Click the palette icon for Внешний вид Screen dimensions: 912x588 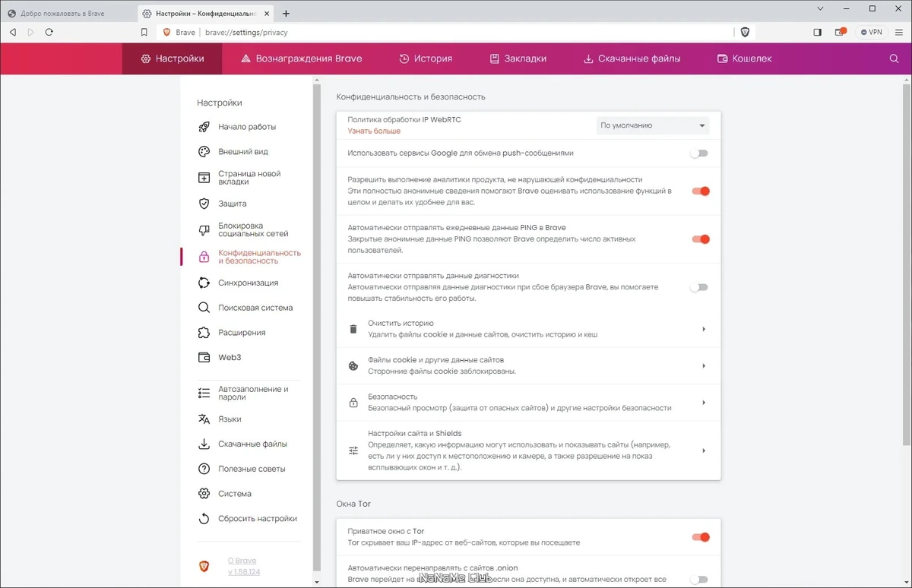pos(204,151)
